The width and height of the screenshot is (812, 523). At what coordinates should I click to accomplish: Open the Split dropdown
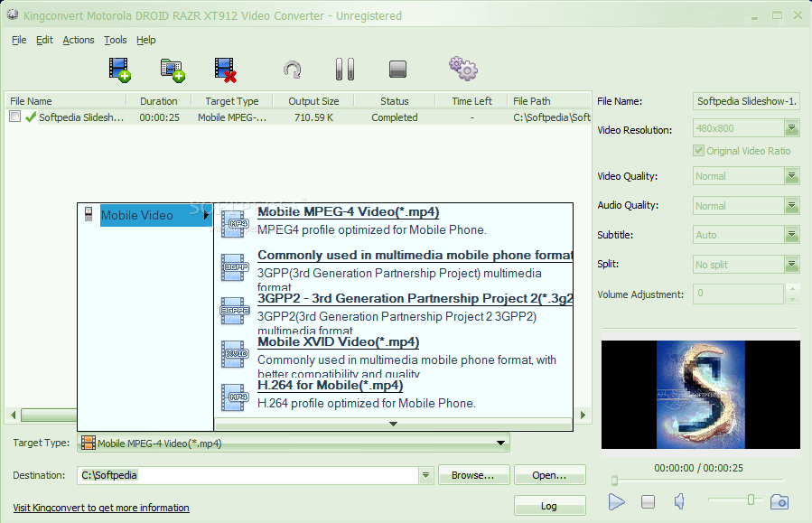pyautogui.click(x=792, y=264)
